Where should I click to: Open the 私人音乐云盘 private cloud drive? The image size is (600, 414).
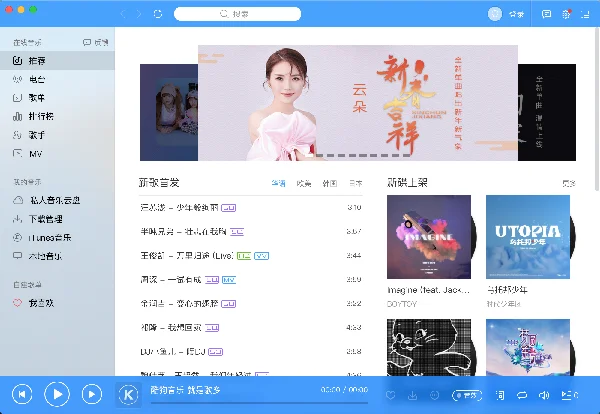[x=57, y=200]
